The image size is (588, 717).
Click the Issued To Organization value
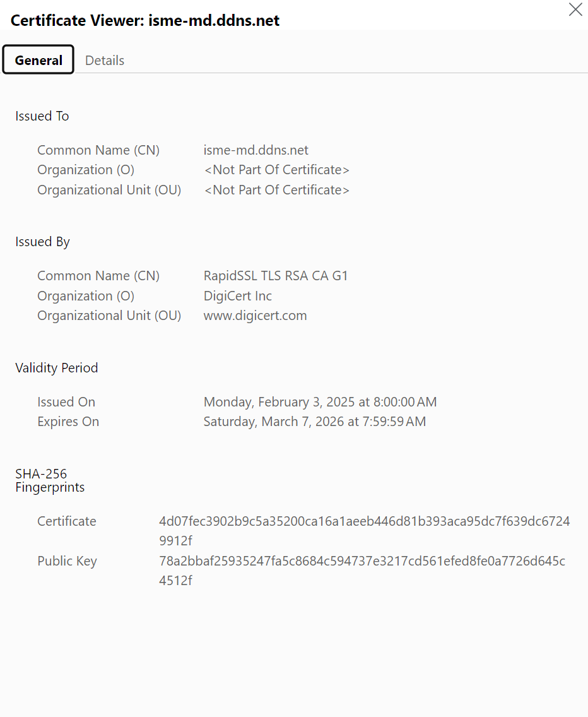276,170
